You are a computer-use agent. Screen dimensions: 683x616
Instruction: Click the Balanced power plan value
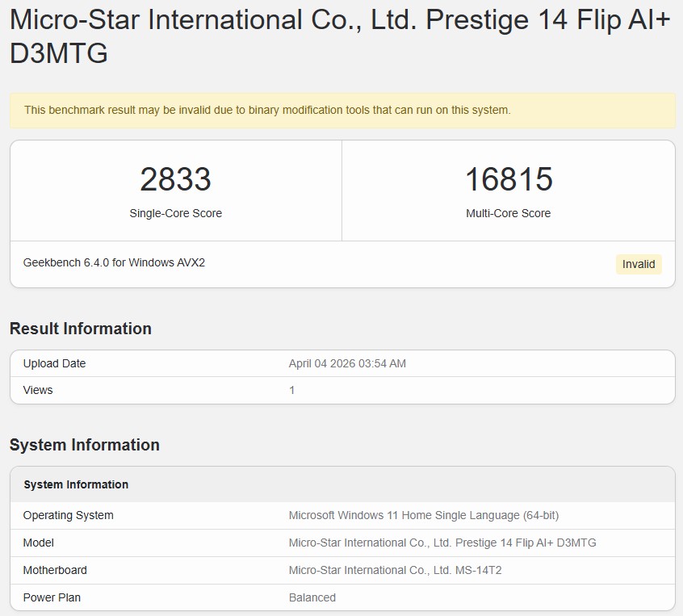click(x=312, y=597)
